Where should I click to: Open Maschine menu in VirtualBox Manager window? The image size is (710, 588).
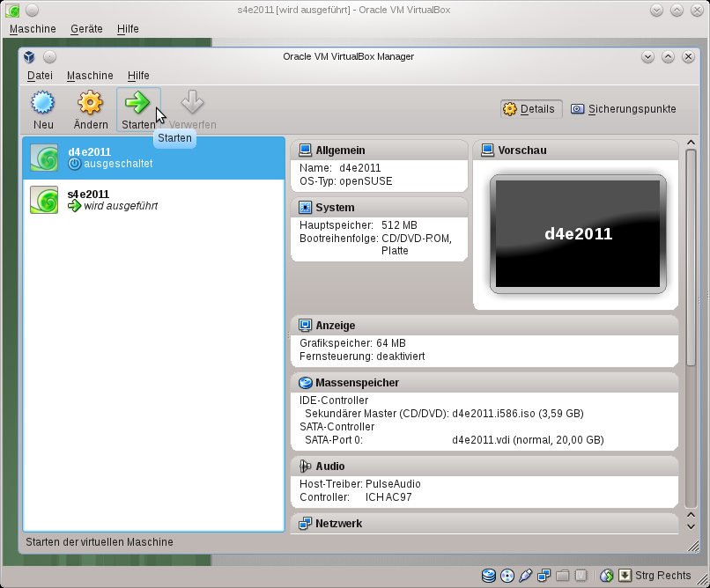tap(90, 76)
